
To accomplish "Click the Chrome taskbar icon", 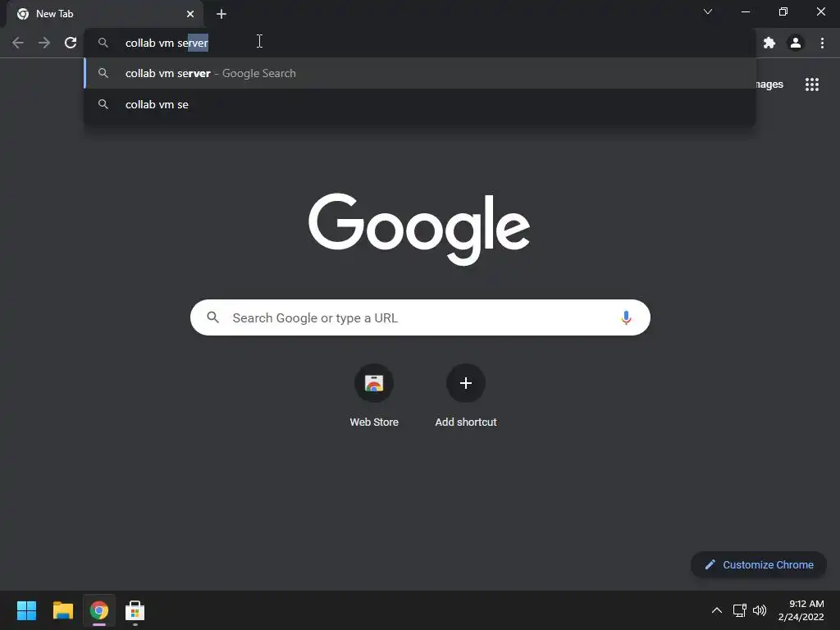I will [x=99, y=610].
